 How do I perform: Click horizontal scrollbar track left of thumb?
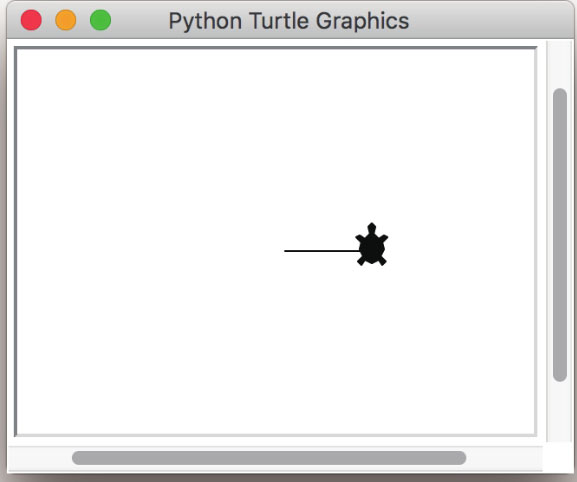point(40,458)
